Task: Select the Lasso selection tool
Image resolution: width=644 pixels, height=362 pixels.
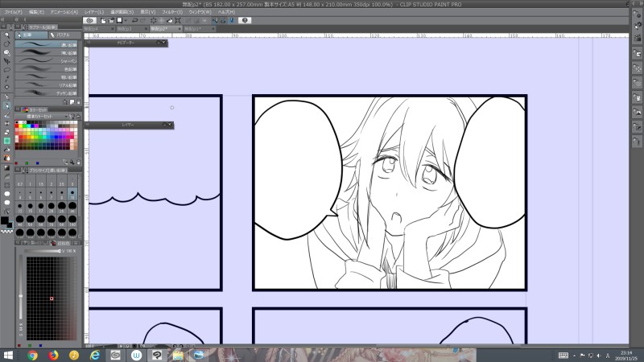Action: (x=6, y=70)
